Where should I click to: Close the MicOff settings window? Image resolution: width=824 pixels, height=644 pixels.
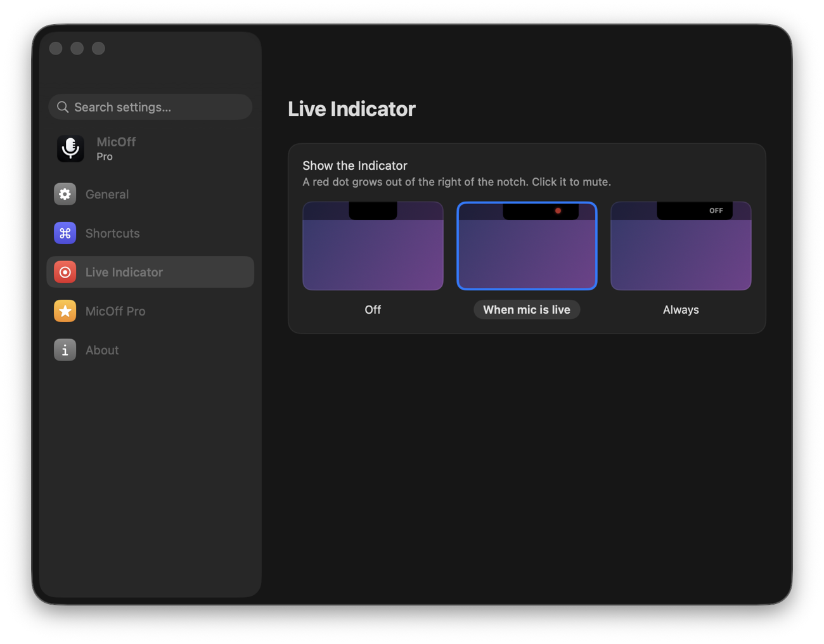click(x=56, y=48)
